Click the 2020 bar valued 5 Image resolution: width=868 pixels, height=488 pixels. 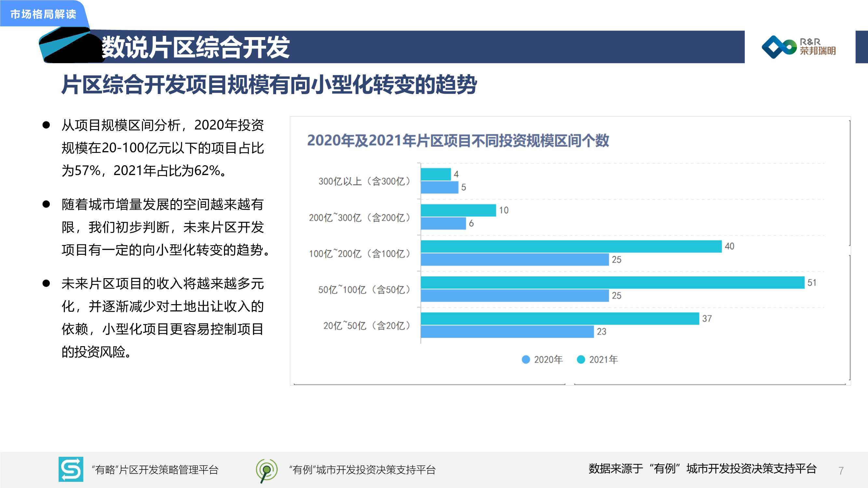click(440, 187)
